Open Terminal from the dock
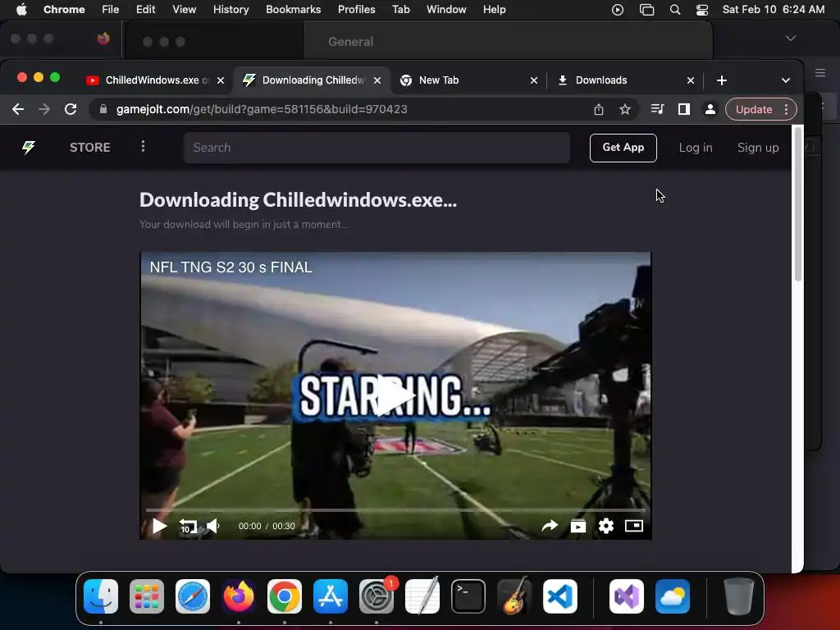The width and height of the screenshot is (840, 630). pos(468,596)
